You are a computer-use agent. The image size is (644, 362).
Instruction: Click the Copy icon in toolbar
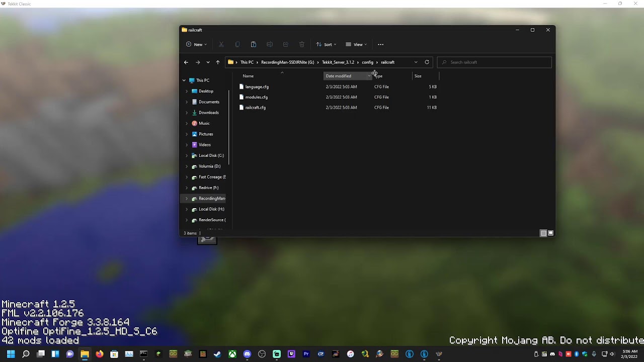pos(237,44)
